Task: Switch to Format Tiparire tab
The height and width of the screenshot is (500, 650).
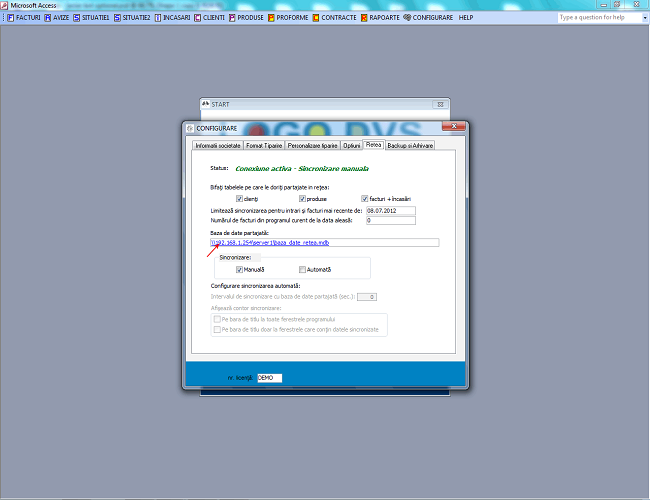Action: (x=264, y=146)
